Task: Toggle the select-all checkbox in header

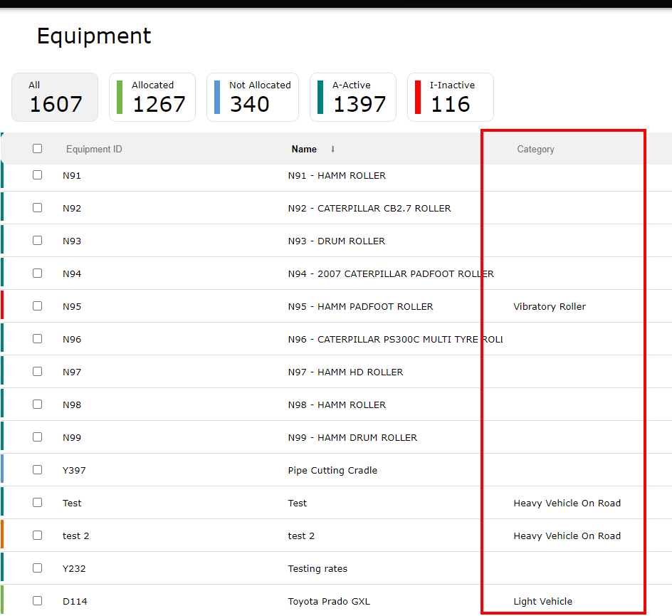Action: [x=37, y=148]
